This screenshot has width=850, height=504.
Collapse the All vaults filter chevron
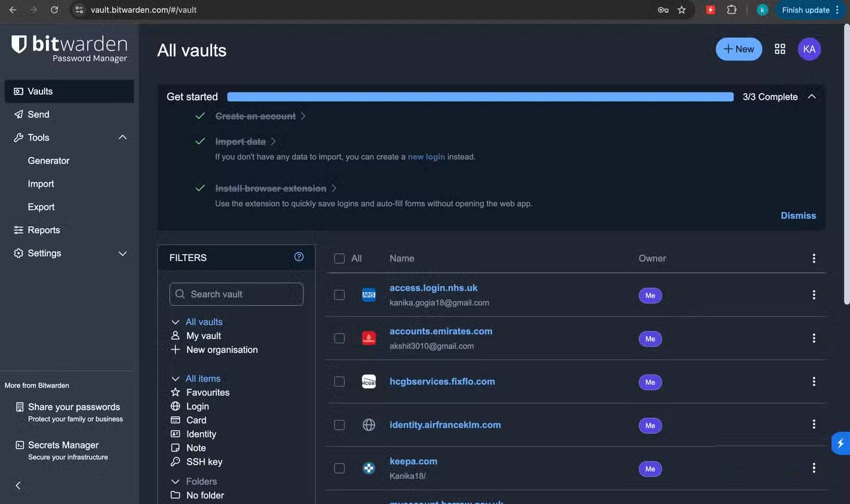175,322
